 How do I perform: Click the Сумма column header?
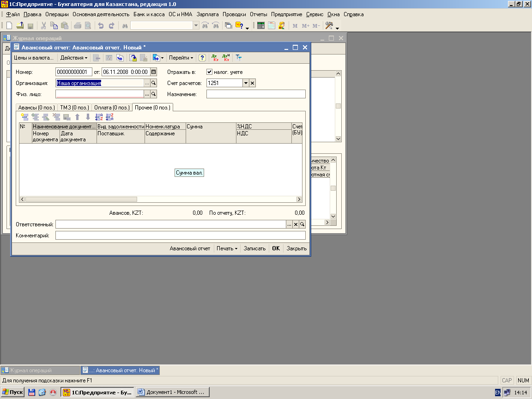(x=211, y=133)
